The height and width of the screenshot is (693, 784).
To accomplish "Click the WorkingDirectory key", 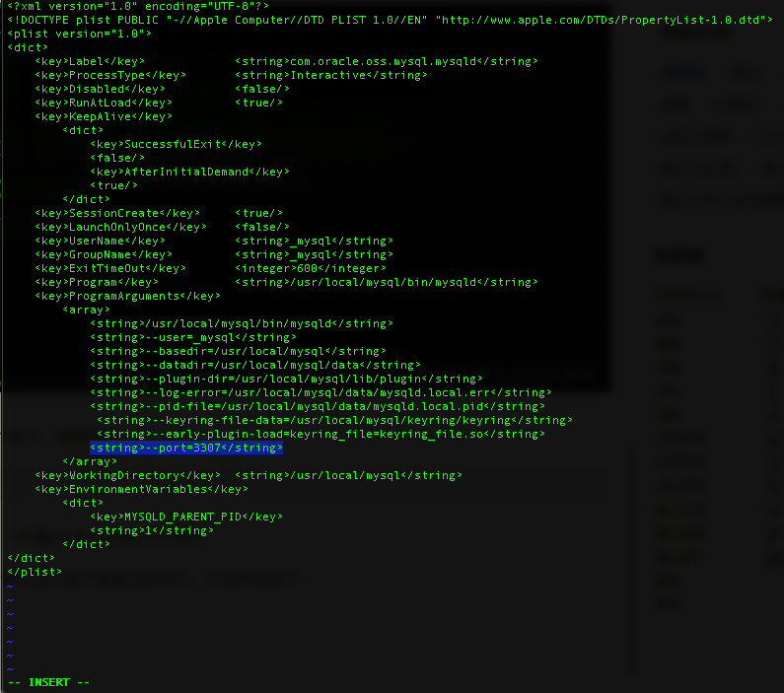I will [127, 476].
